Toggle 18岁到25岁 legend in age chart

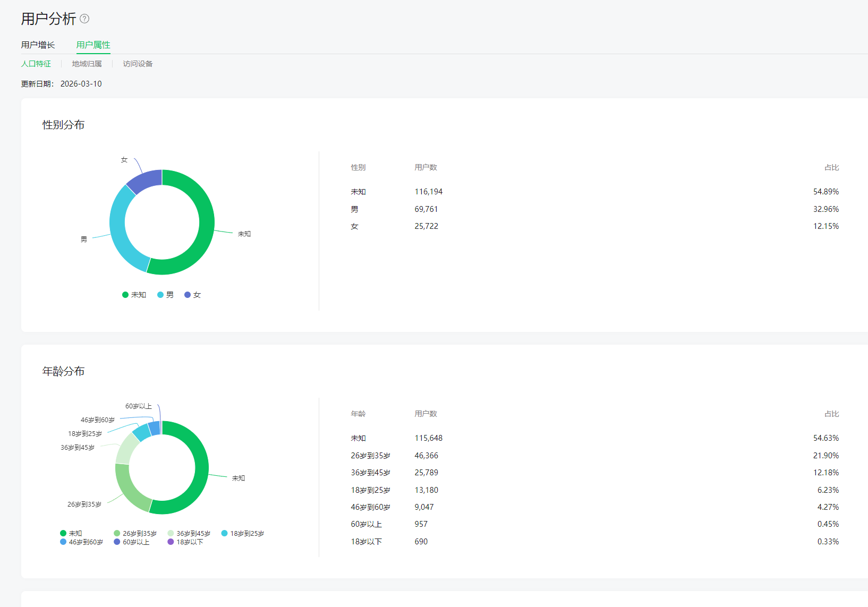pos(242,533)
